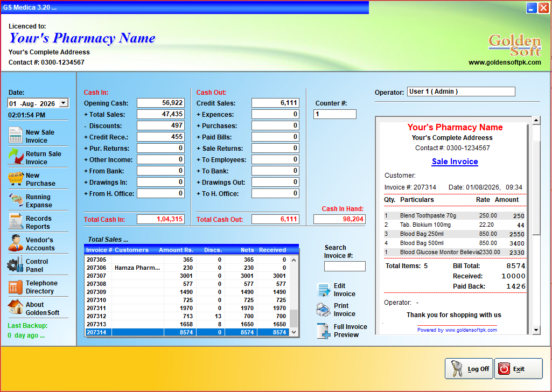Click the Return Sale Invoice arrow icon
The height and width of the screenshot is (392, 552).
pos(16,157)
